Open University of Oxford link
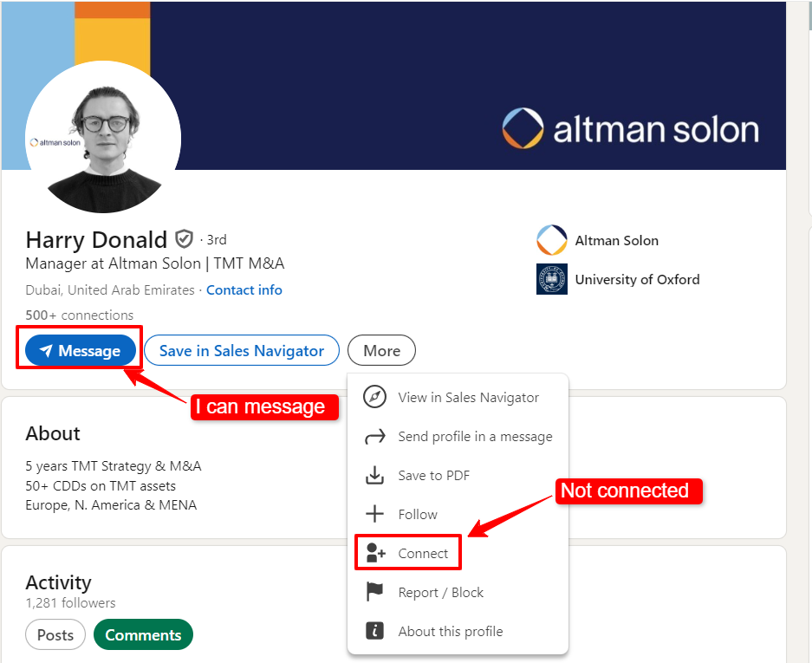Screen dimensions: 812x663 click(637, 280)
